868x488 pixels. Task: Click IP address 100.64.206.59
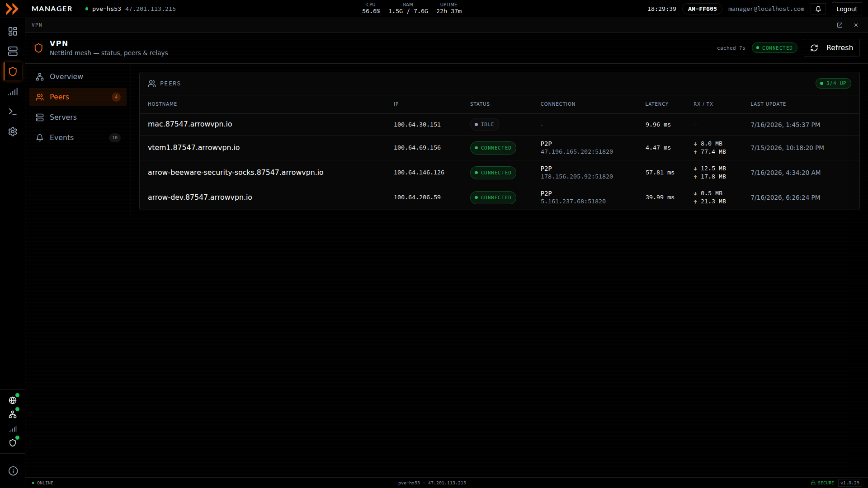pos(417,197)
